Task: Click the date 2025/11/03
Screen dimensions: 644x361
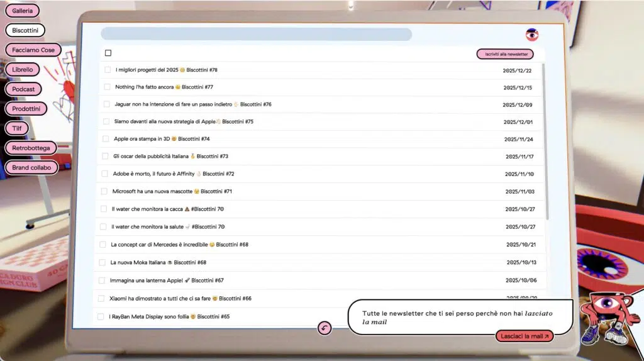Action: coord(520,192)
